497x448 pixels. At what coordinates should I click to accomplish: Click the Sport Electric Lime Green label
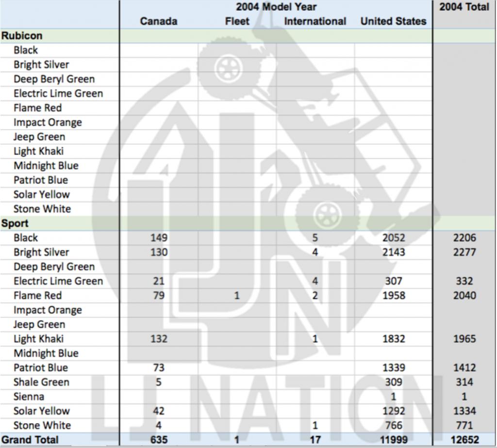(x=58, y=281)
